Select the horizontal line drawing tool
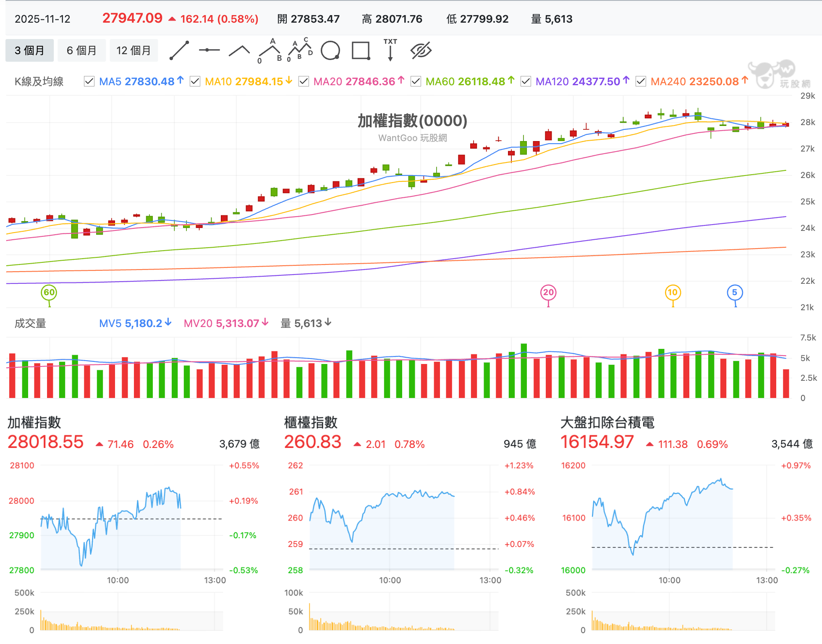Screen dimensions: 822x644 [x=209, y=50]
